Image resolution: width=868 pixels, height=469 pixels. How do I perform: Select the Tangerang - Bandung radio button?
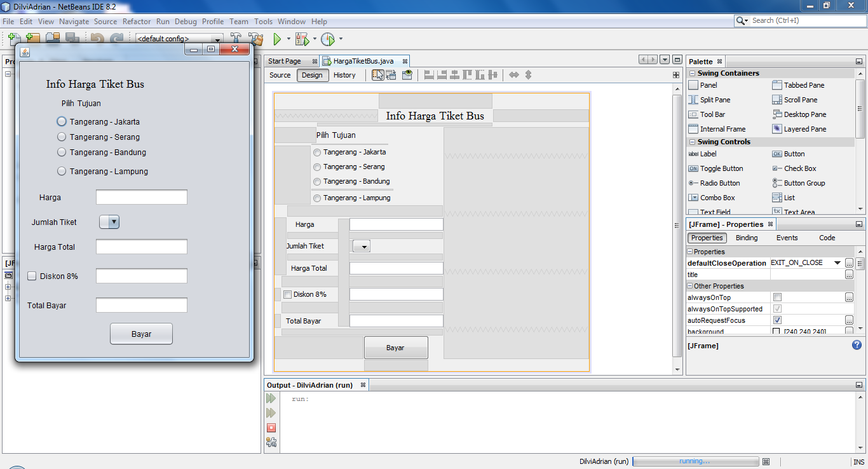(62, 153)
